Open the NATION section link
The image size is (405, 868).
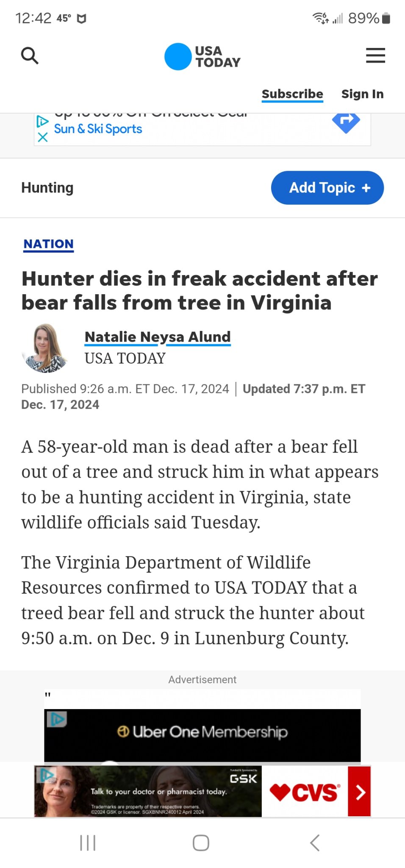(x=49, y=244)
